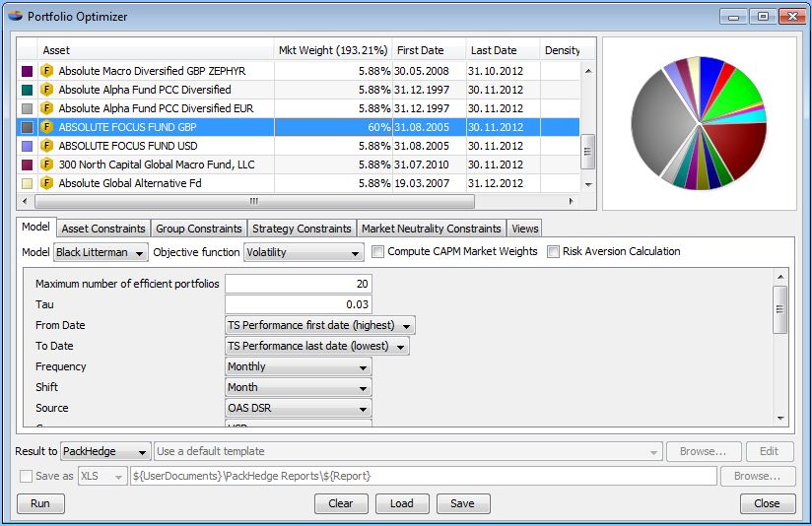The width and height of the screenshot is (812, 526).
Task: Click fund icon of Absolute Alpha Fund PCC Diversified EUR
Action: click(46, 107)
